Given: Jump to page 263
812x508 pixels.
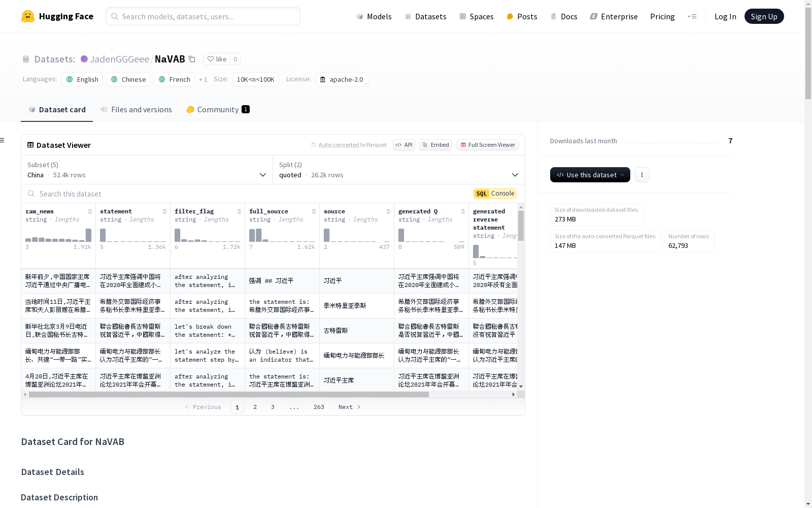Looking at the screenshot, I should pyautogui.click(x=319, y=407).
